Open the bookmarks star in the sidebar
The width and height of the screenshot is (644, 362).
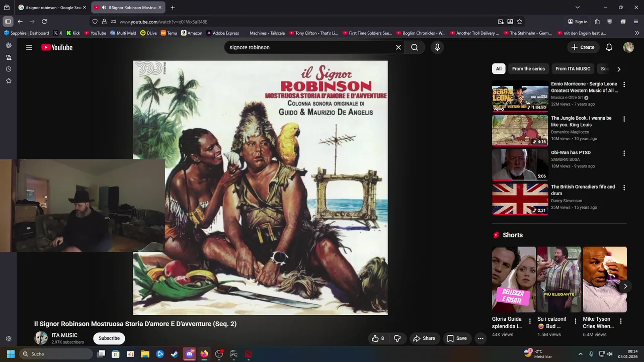9,81
